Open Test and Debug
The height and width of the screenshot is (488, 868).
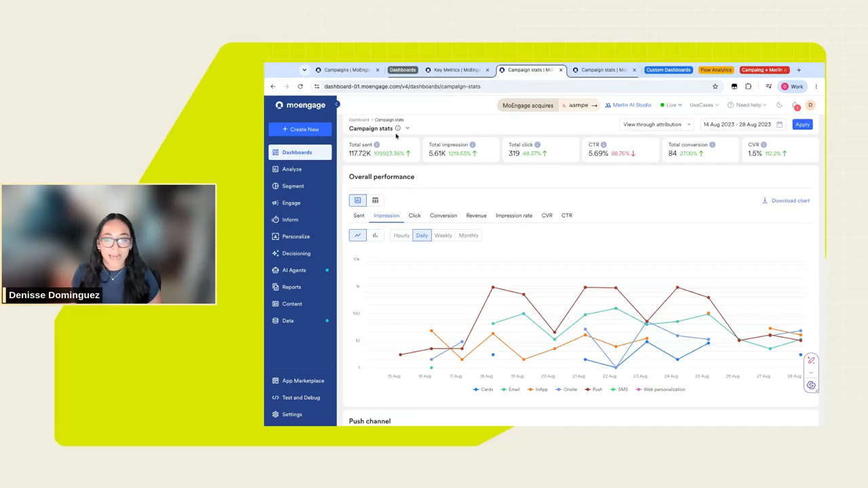tap(300, 398)
